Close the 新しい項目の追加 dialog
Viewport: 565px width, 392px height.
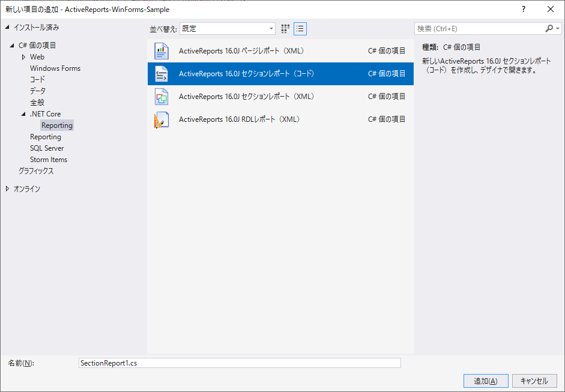point(551,10)
